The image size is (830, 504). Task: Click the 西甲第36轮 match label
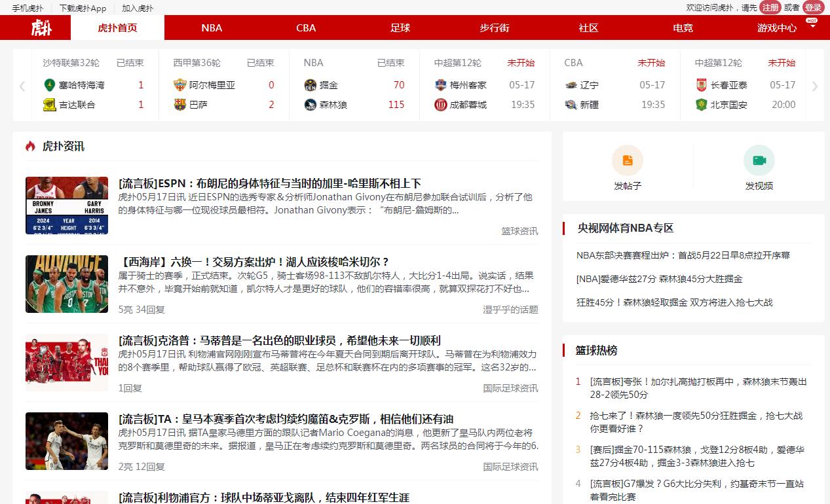[x=197, y=63]
